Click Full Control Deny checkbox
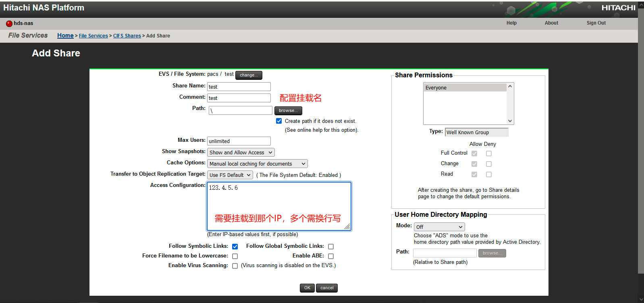This screenshot has width=644, height=303. 489,154
